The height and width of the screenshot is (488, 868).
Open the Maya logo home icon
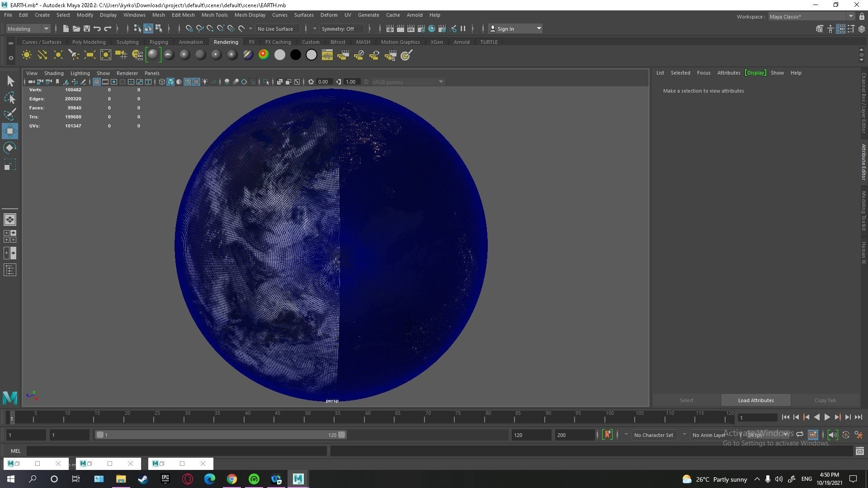coord(9,397)
